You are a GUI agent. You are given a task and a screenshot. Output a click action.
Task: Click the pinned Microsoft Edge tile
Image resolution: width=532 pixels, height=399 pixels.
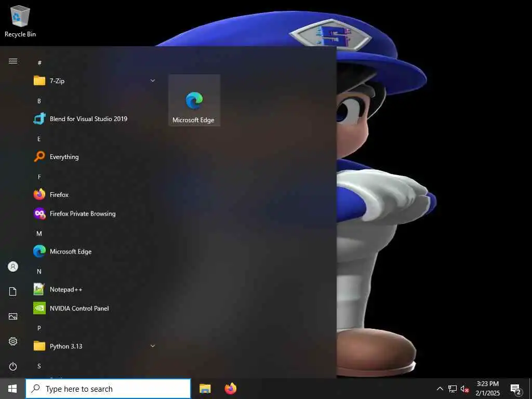pos(194,100)
